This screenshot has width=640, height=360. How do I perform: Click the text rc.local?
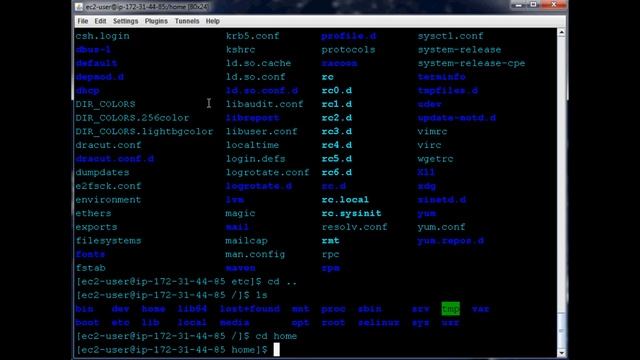pos(345,200)
